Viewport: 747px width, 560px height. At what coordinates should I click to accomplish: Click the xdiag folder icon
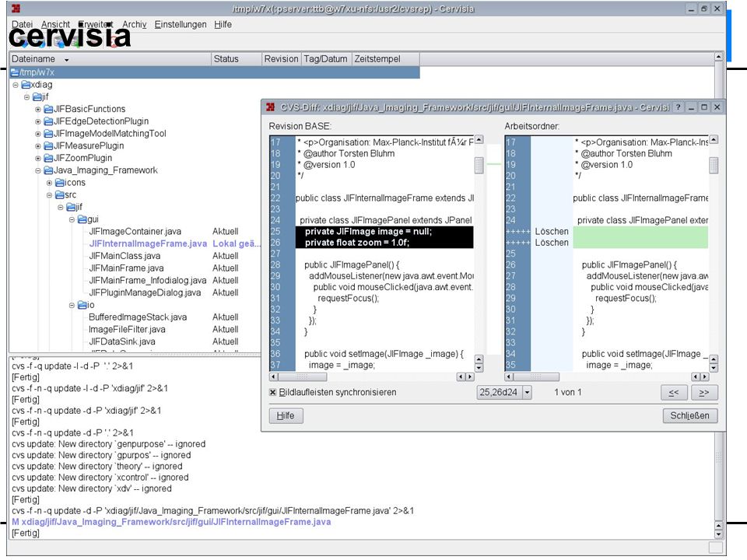(26, 85)
